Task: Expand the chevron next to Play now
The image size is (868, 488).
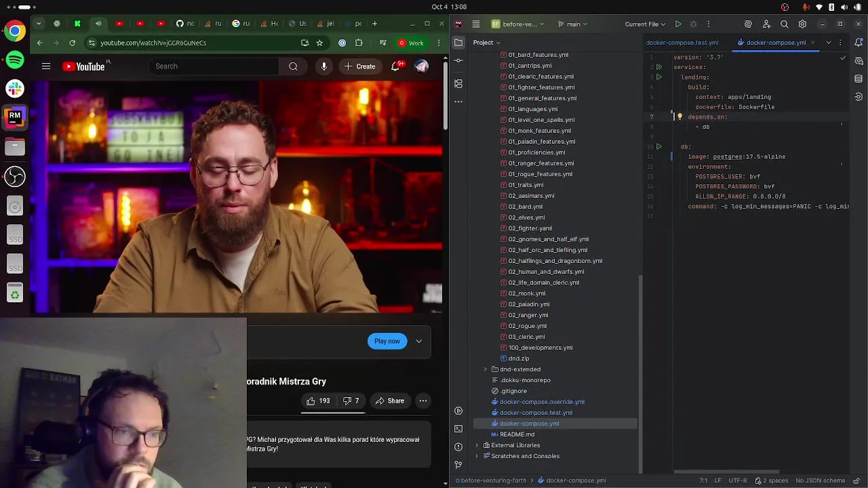Action: (x=418, y=341)
